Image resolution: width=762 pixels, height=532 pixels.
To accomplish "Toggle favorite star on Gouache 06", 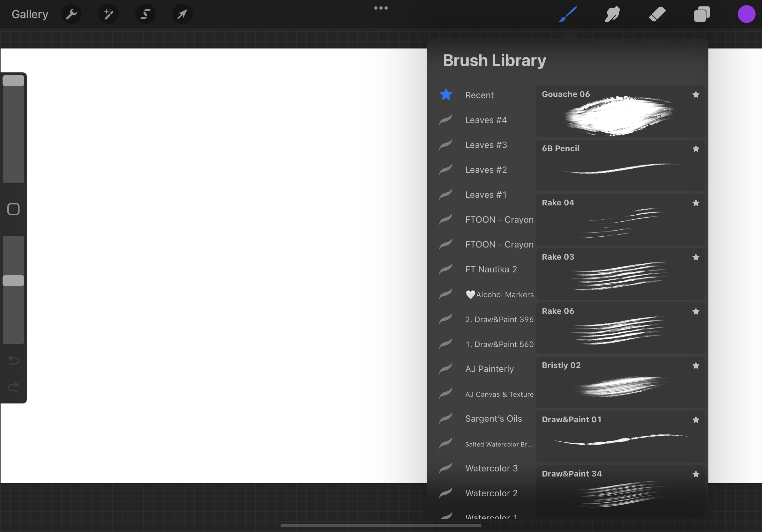I will (696, 95).
